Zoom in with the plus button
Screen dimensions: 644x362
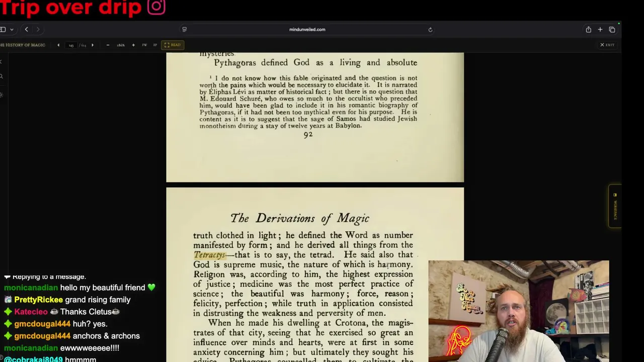[x=133, y=45]
